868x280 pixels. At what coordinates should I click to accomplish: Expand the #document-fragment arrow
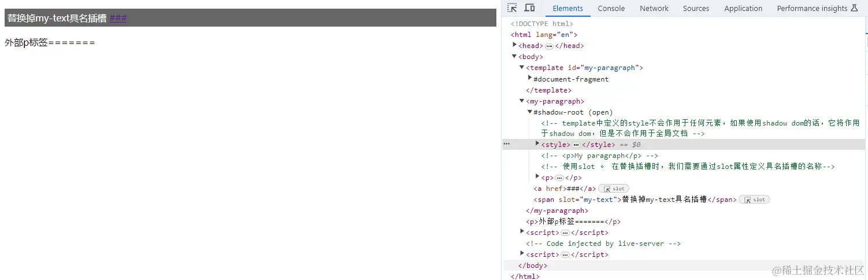click(x=530, y=78)
